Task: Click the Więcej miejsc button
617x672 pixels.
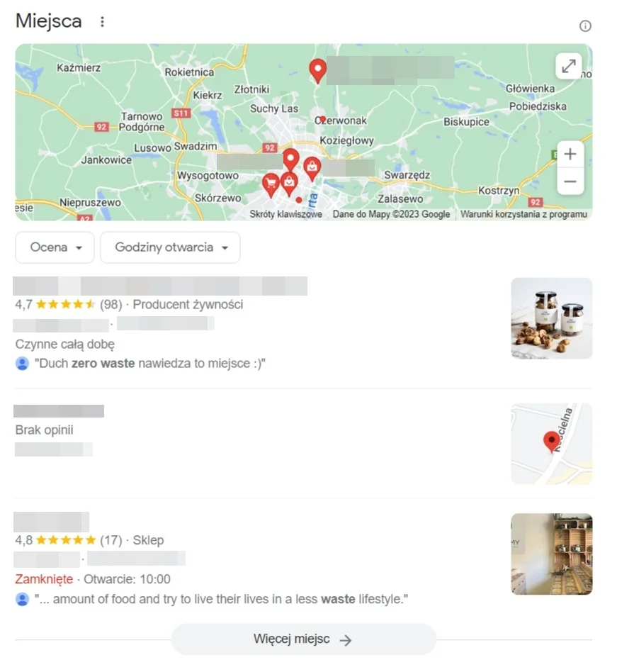Action: [304, 639]
